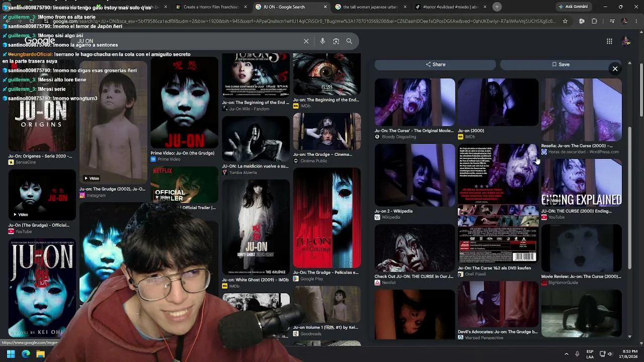Open the browser extensions puzzle icon
This screenshot has height=362, width=644.
point(594,21)
